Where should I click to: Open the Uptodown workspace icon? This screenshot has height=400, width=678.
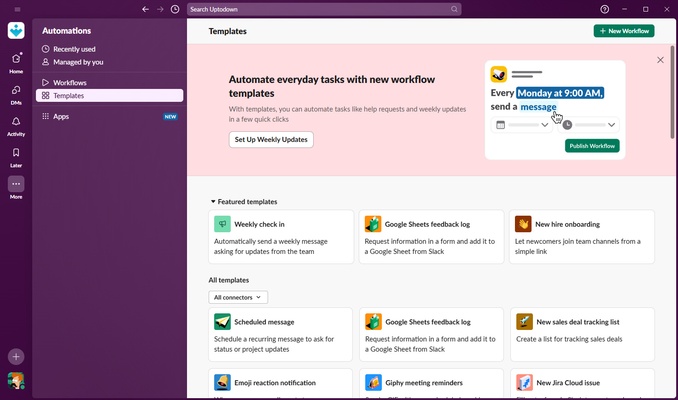pos(16,31)
